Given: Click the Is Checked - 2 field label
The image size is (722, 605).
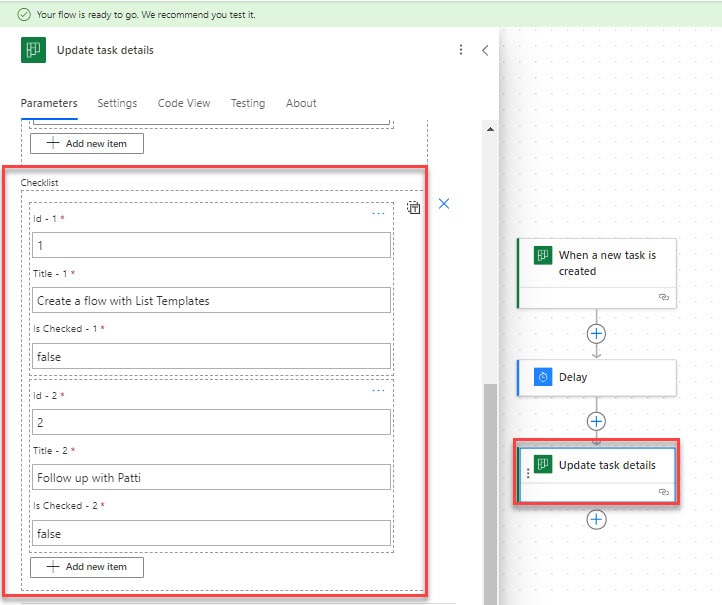Looking at the screenshot, I should [65, 506].
